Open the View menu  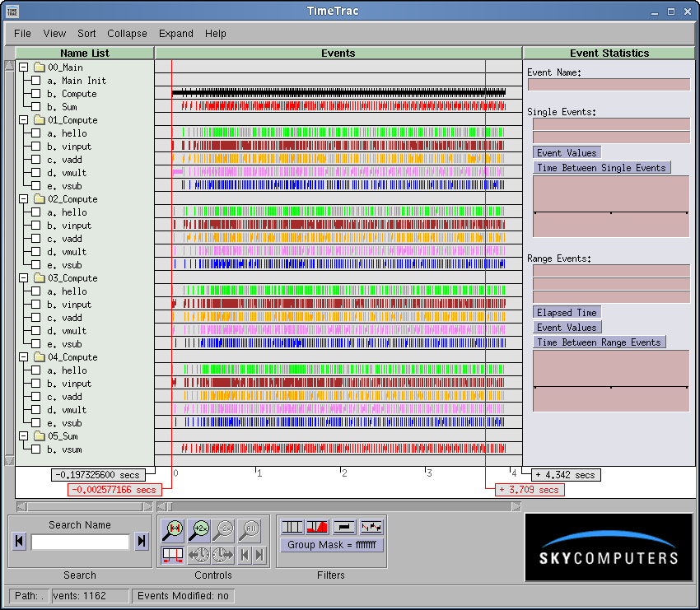(x=54, y=34)
